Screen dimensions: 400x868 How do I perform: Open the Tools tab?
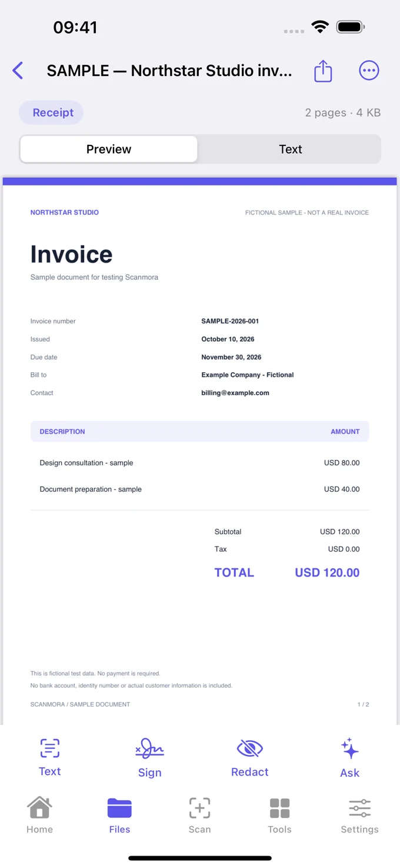(279, 815)
